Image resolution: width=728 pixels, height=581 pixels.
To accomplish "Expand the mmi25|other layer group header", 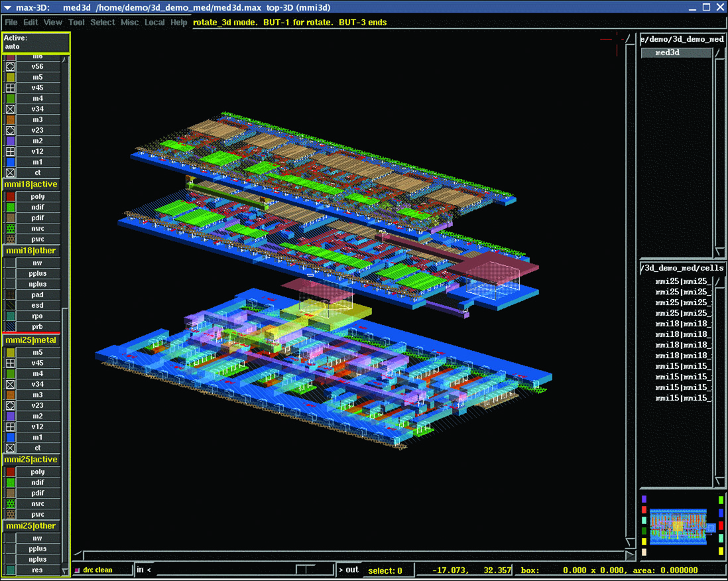I will tap(31, 526).
